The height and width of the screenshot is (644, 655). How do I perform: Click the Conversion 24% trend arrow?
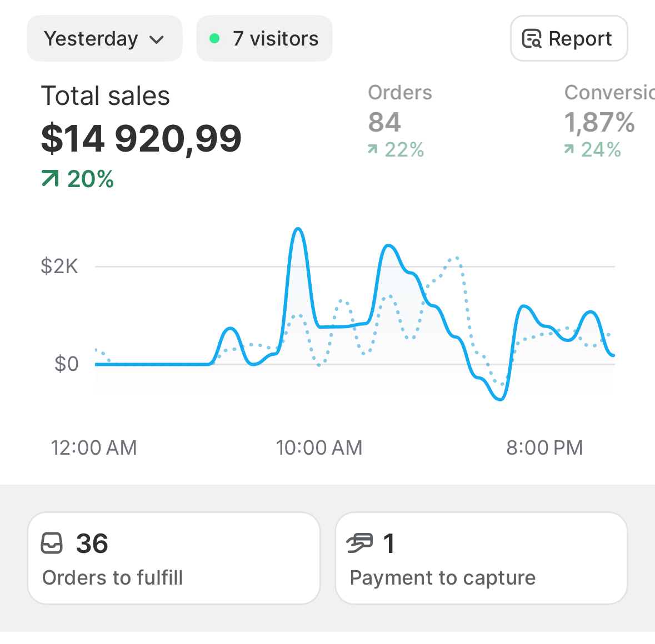click(x=569, y=149)
